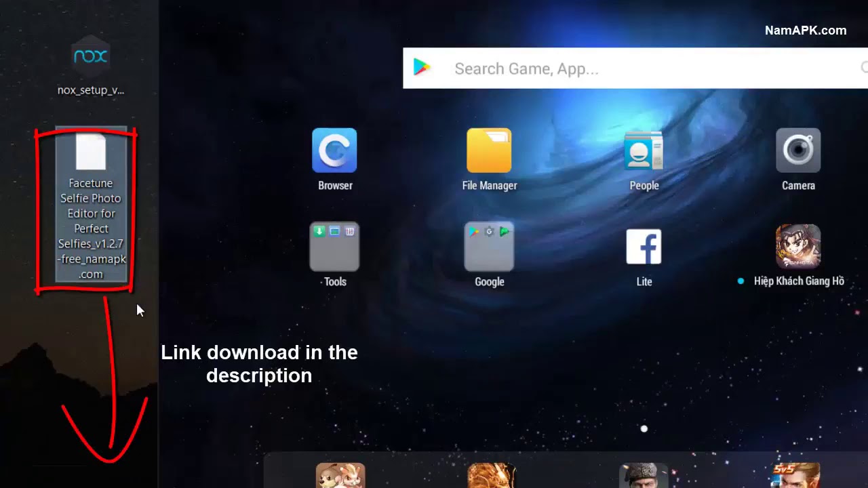The width and height of the screenshot is (868, 488).
Task: Open the Google apps folder
Action: tap(489, 247)
